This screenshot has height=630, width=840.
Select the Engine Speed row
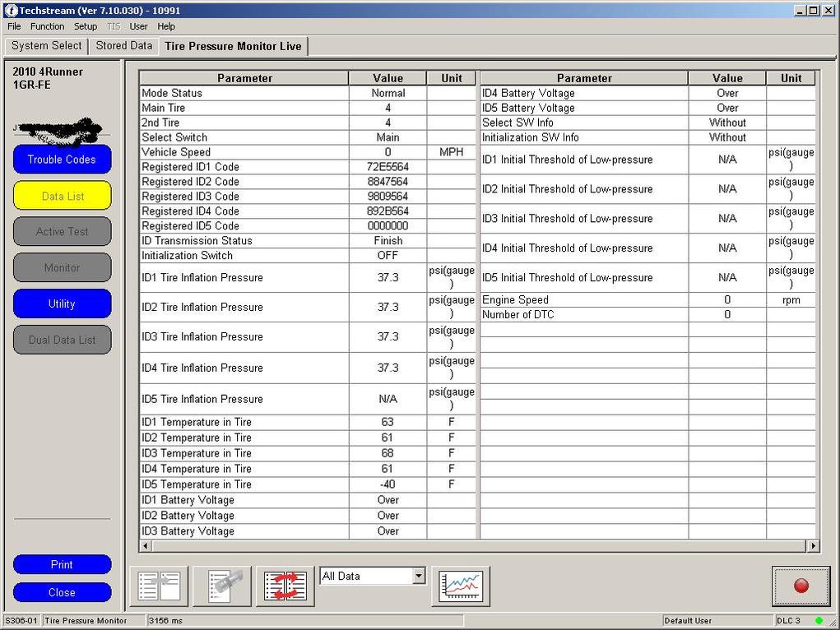647,300
